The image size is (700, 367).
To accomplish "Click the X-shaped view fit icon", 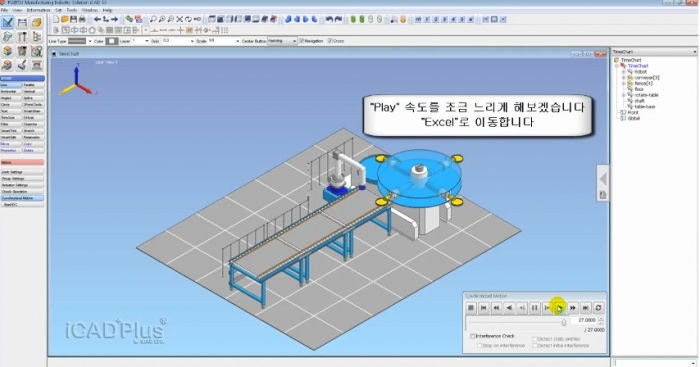I will coord(179,19).
